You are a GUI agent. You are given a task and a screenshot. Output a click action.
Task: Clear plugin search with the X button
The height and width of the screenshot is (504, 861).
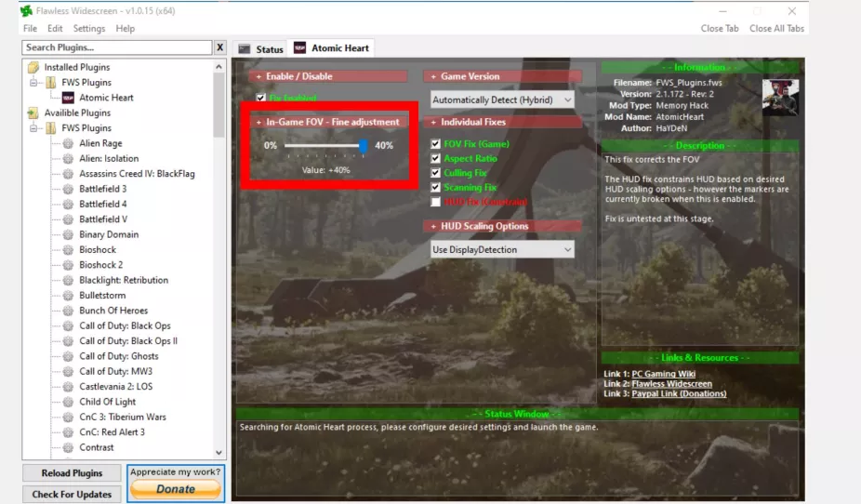click(219, 47)
